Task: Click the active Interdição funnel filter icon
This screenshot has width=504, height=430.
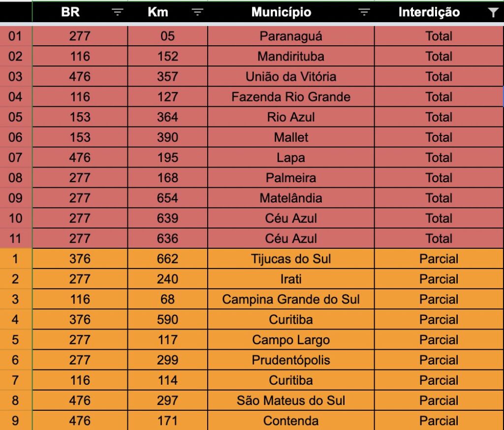Action: tap(493, 12)
